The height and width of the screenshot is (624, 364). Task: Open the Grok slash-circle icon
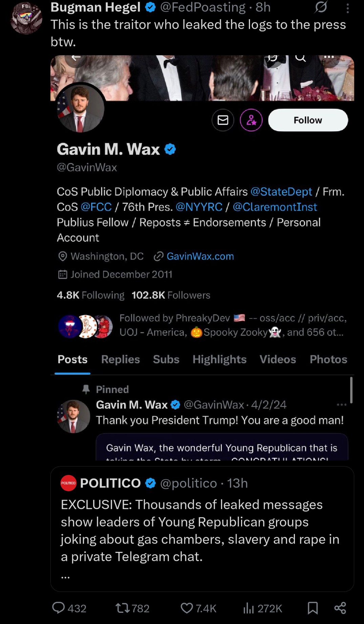[321, 7]
